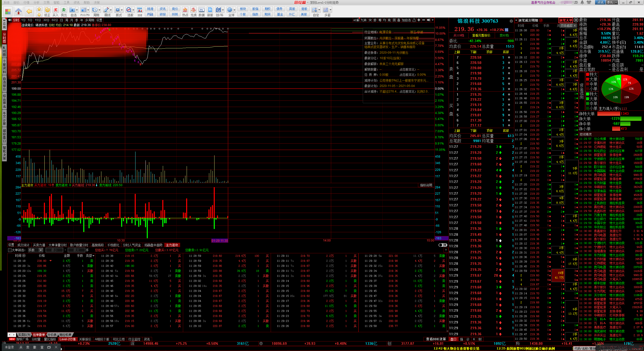Click the green 大单 legend color swatch

pyautogui.click(x=587, y=99)
